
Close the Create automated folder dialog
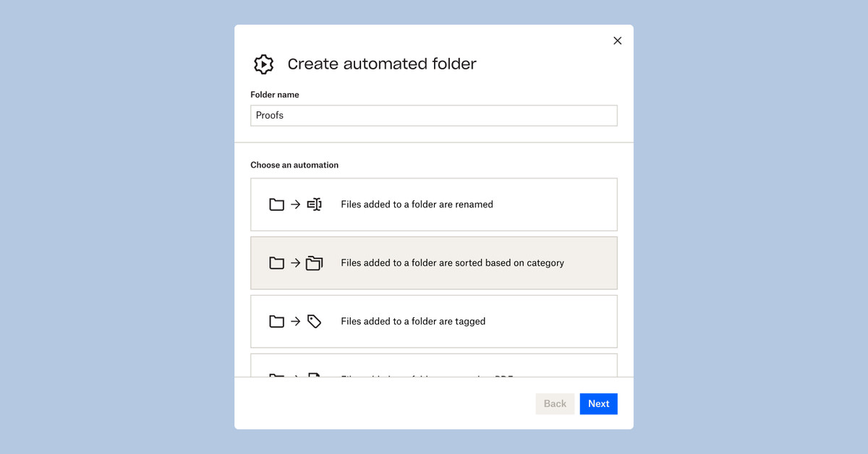(x=617, y=40)
